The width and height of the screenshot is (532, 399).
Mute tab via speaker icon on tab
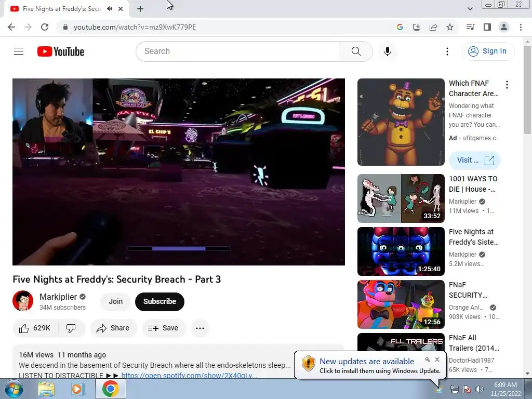[109, 9]
